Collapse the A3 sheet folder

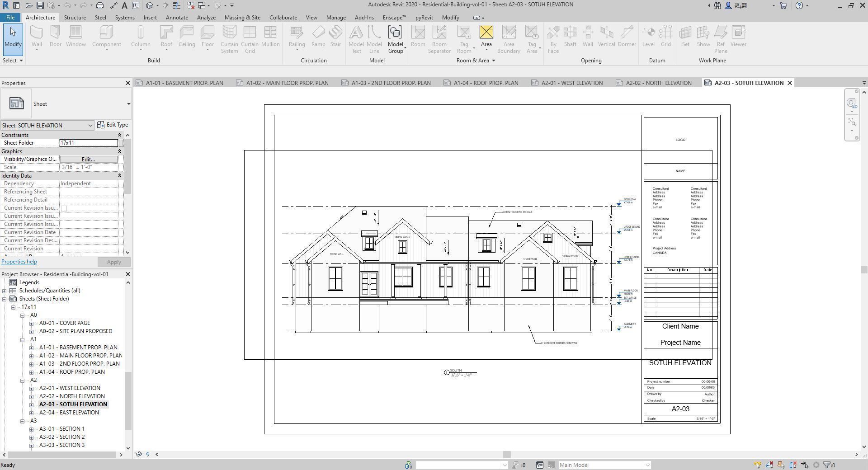[x=22, y=421]
